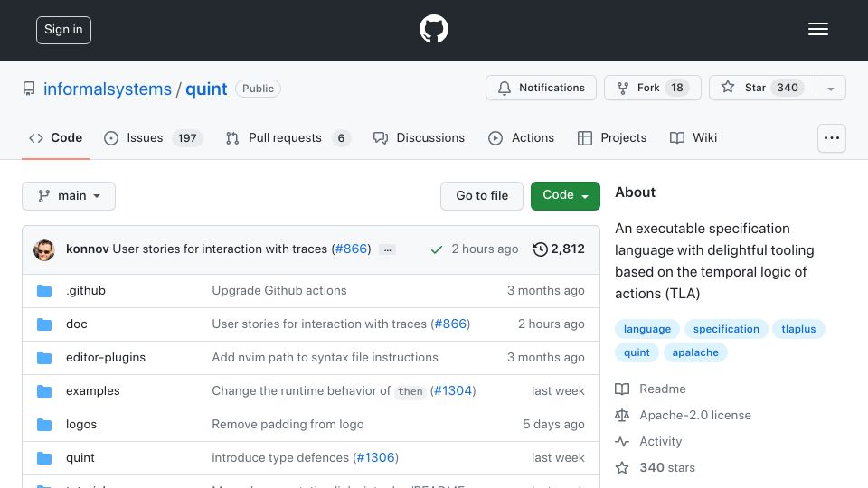Click konnov's avatar thumbnail
This screenshot has width=868, height=488.
pyautogui.click(x=44, y=249)
